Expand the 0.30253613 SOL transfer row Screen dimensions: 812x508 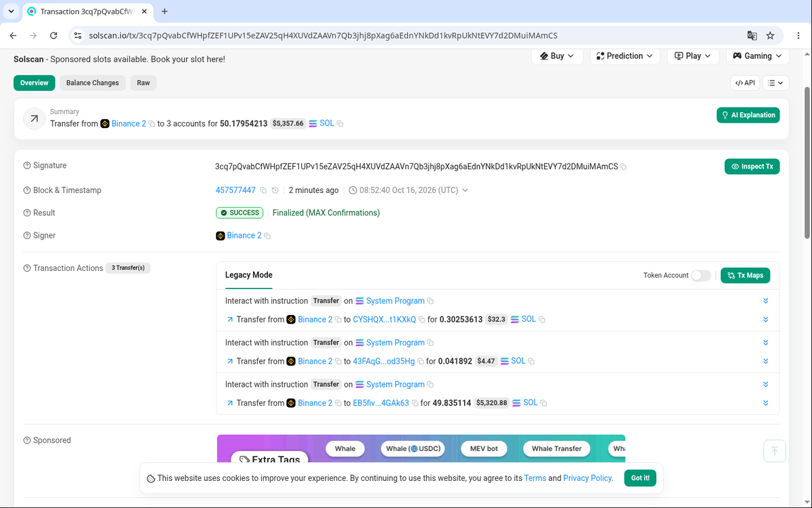[765, 320]
